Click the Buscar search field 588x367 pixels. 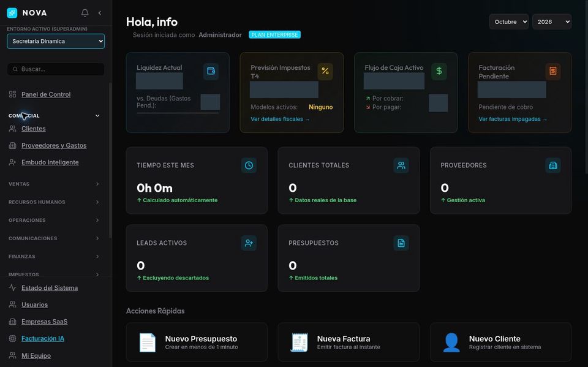pos(56,69)
